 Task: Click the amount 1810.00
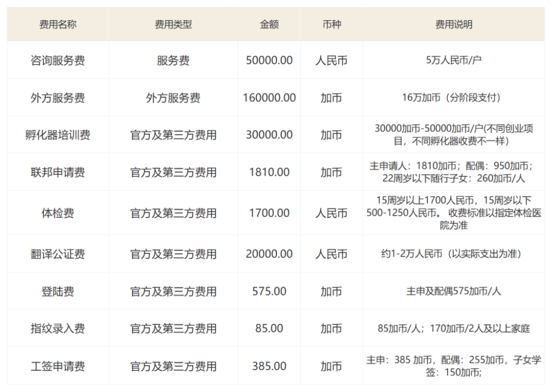pyautogui.click(x=269, y=172)
